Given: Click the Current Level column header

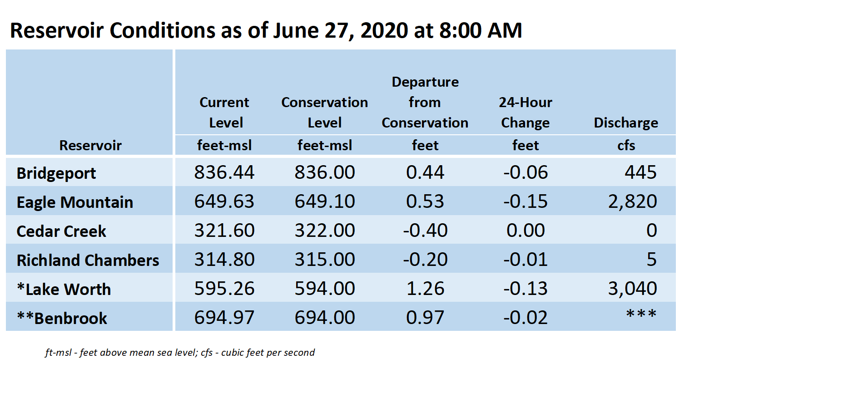Looking at the screenshot, I should [224, 113].
